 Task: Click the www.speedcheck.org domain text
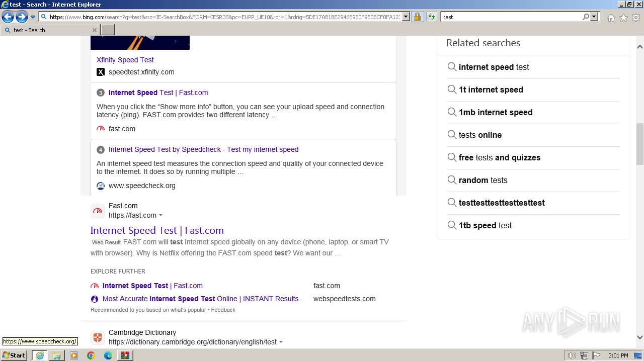[142, 186]
